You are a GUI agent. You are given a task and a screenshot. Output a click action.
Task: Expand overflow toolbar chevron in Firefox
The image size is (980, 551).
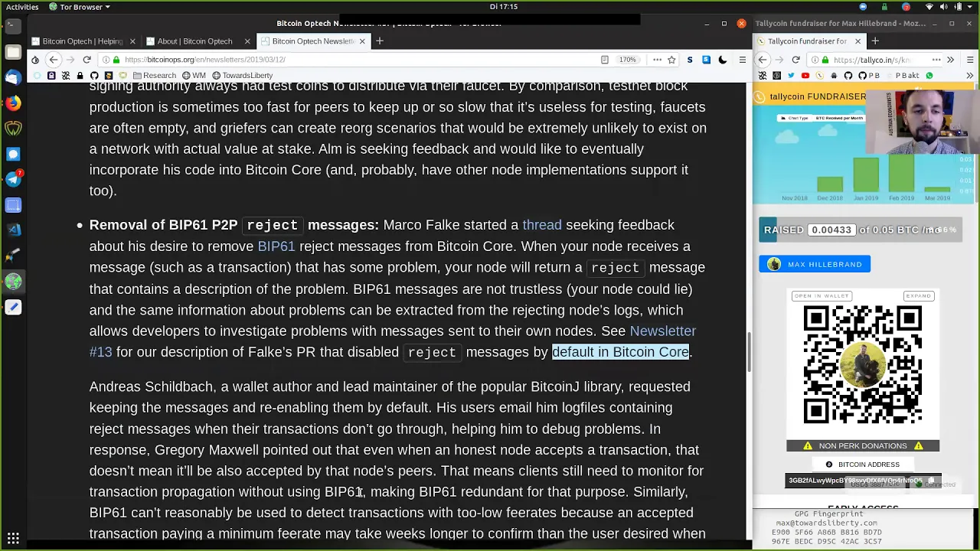click(x=950, y=60)
